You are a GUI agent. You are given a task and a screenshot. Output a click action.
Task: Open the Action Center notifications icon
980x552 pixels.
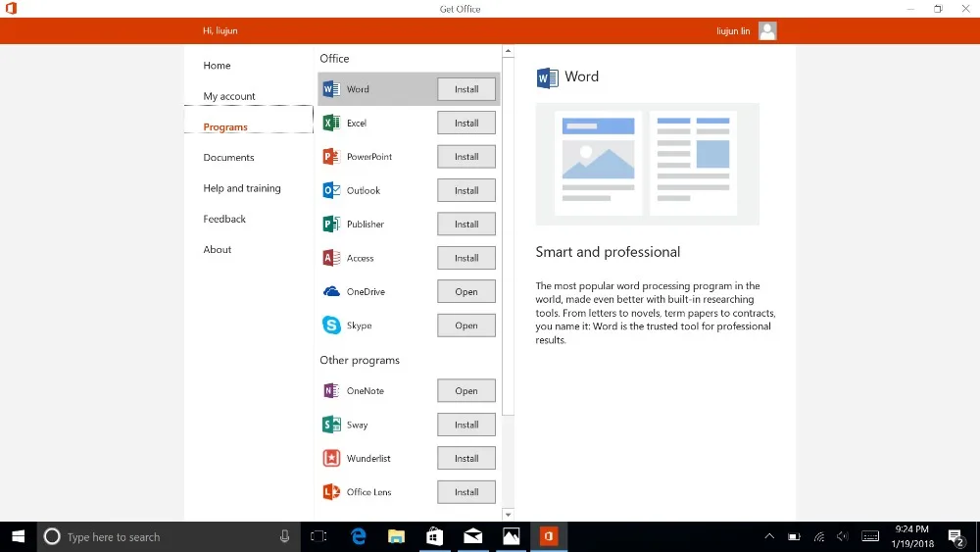(955, 537)
